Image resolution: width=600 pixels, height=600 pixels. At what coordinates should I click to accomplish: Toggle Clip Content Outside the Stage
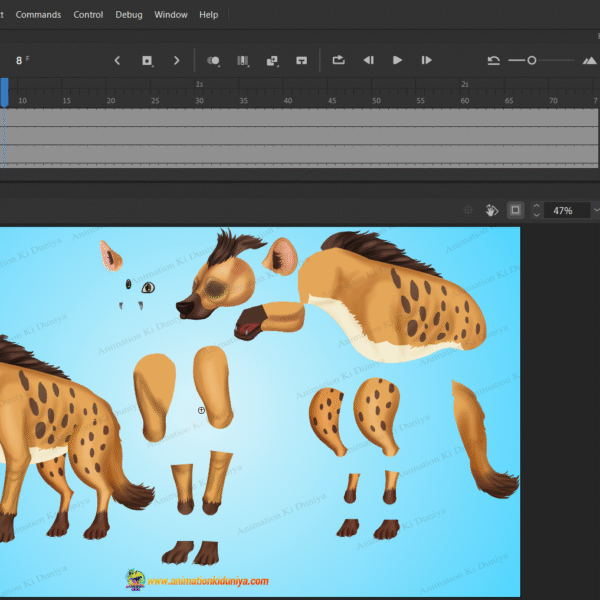(515, 210)
